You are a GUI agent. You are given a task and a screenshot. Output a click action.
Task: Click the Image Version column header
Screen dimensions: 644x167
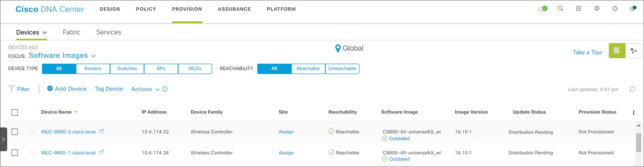click(x=471, y=112)
